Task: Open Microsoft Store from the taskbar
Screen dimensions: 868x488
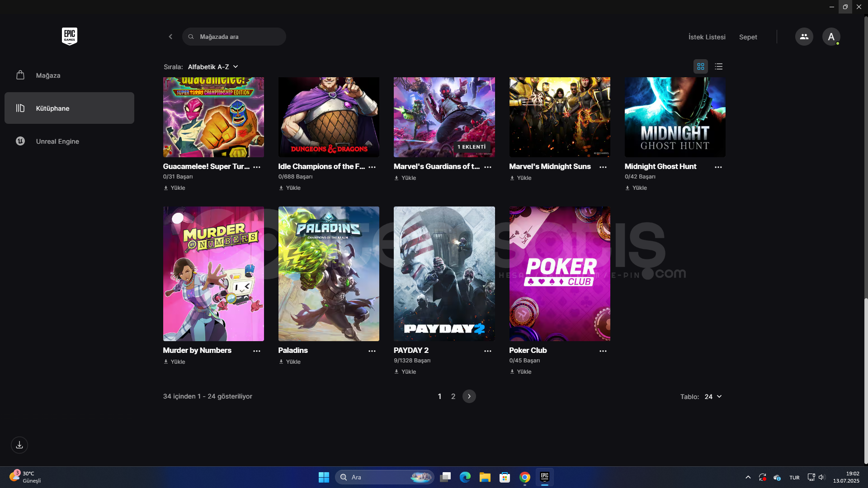Action: (x=505, y=477)
